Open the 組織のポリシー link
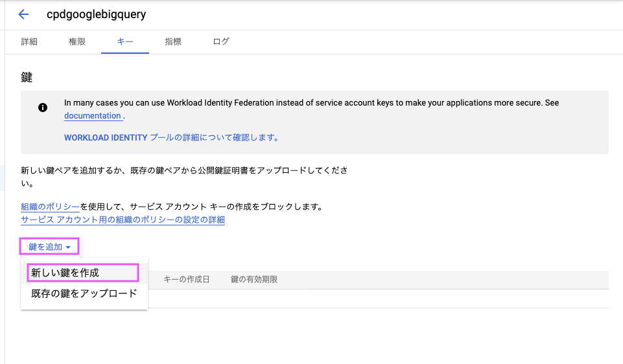This screenshot has height=364, width=623. tap(50, 207)
